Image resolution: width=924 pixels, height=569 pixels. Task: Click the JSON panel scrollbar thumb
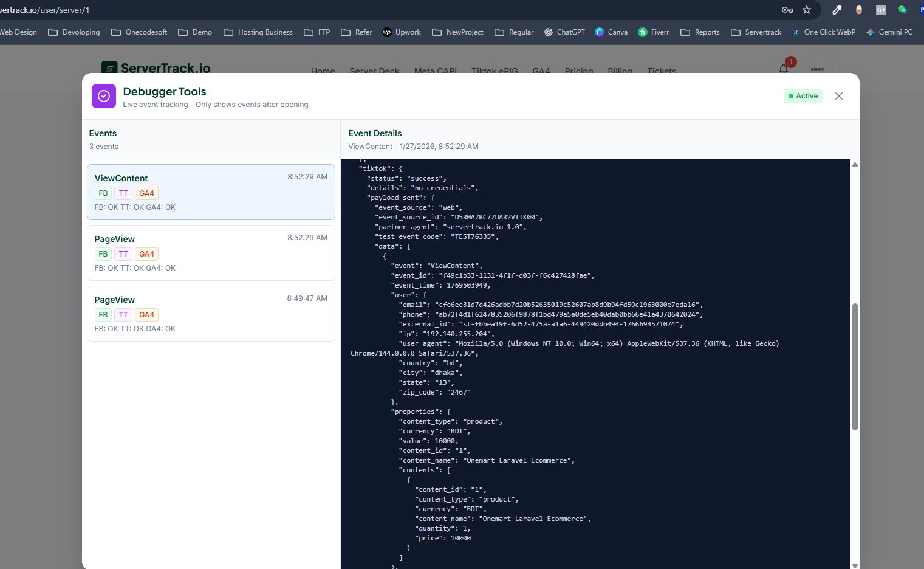(855, 367)
